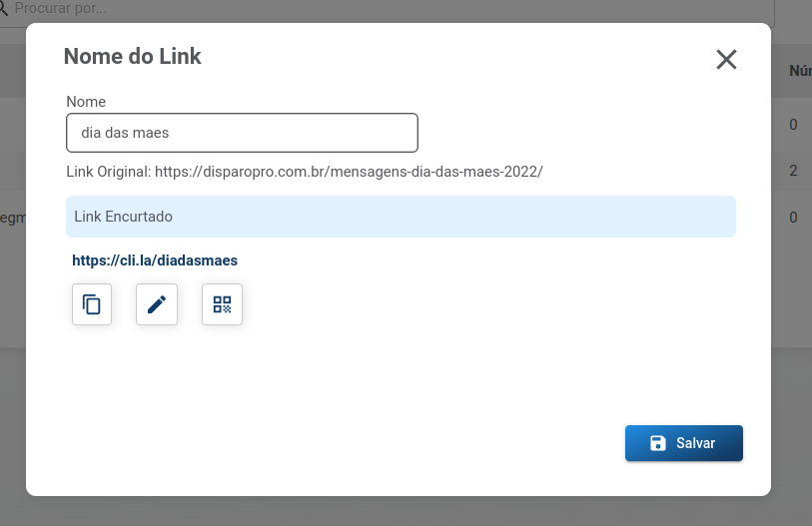This screenshot has height=526, width=812.
Task: Open the https://cli.la/diadasmaes link
Action: coord(155,261)
